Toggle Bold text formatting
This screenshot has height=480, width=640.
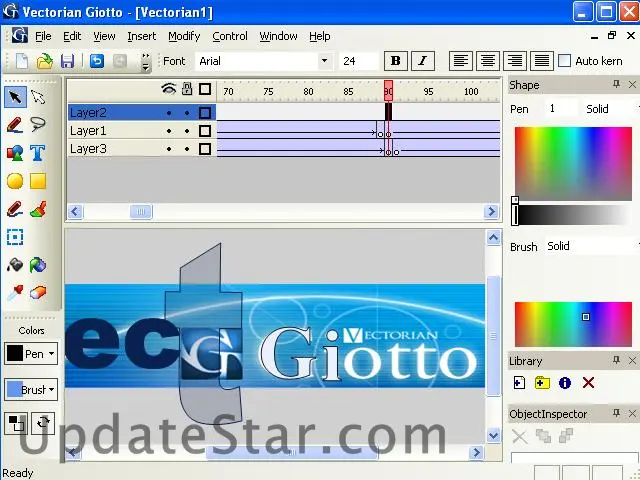pyautogui.click(x=396, y=61)
